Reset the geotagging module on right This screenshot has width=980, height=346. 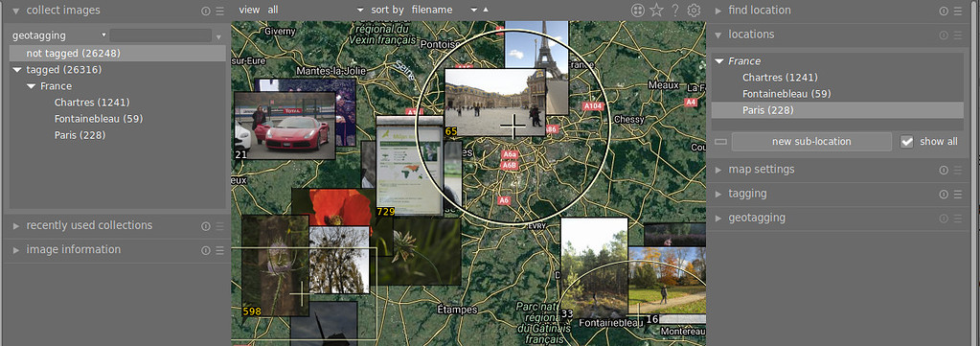point(944,219)
